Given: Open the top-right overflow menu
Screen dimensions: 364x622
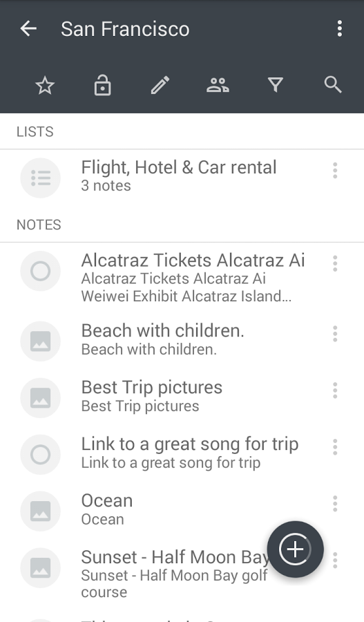Looking at the screenshot, I should (339, 28).
